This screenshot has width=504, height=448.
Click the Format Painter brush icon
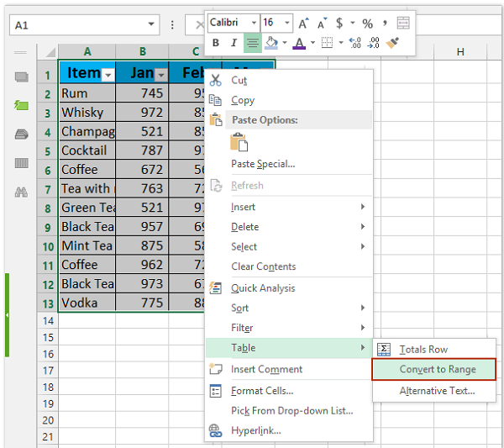pos(392,43)
